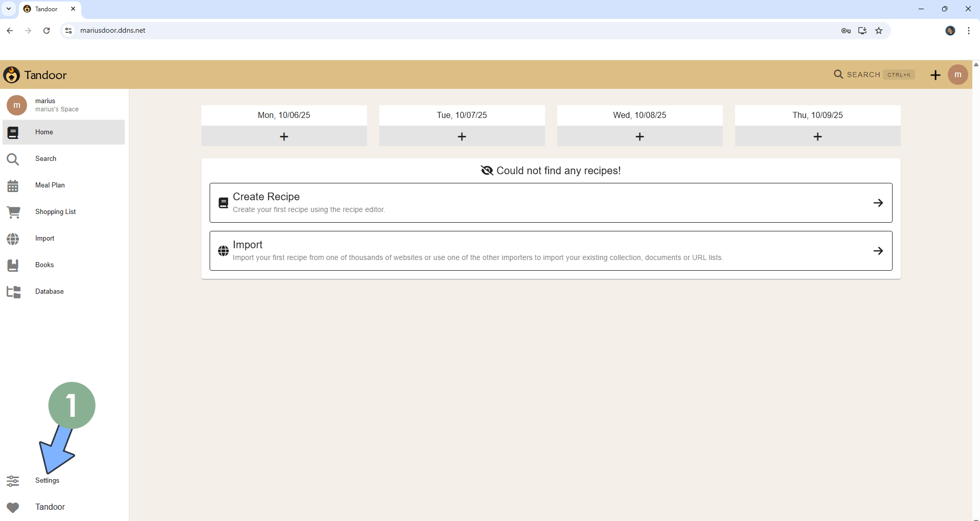Click the Shopping List cart icon
980x521 pixels.
click(x=13, y=212)
